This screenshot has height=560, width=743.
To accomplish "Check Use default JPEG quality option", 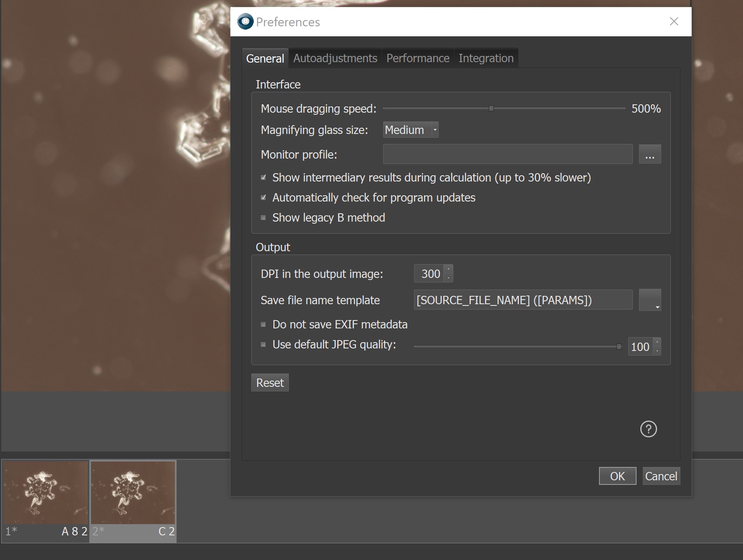I will 263,344.
